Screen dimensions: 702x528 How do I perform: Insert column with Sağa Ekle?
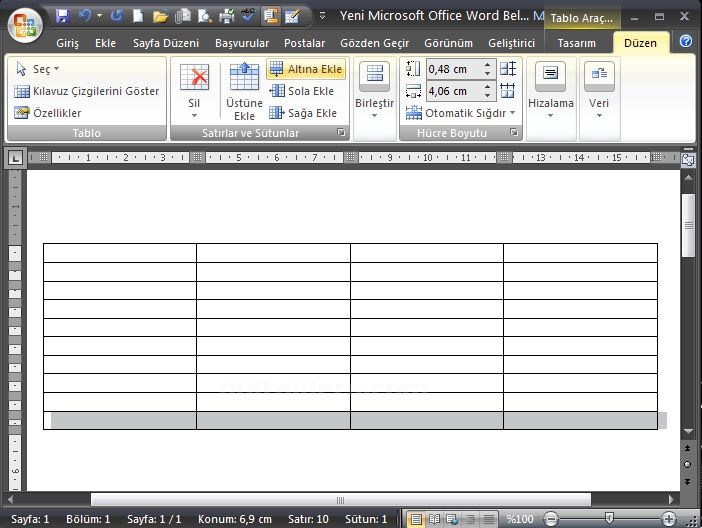point(303,113)
